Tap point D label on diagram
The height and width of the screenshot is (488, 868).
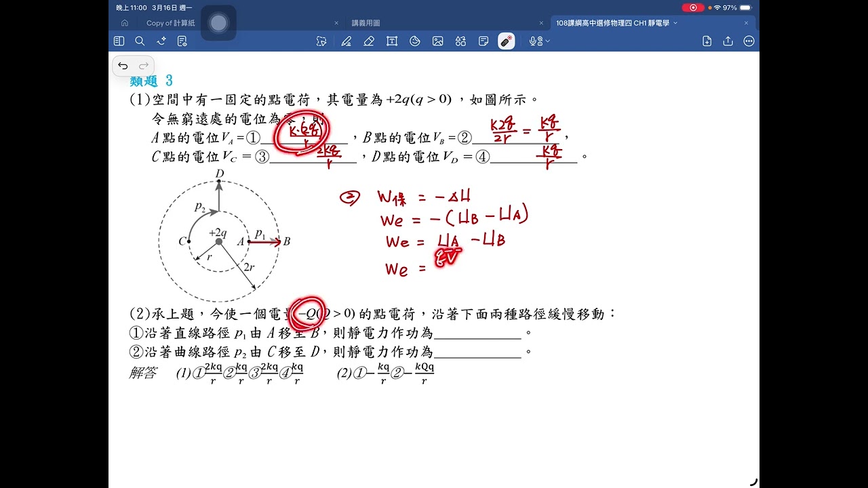click(x=220, y=174)
